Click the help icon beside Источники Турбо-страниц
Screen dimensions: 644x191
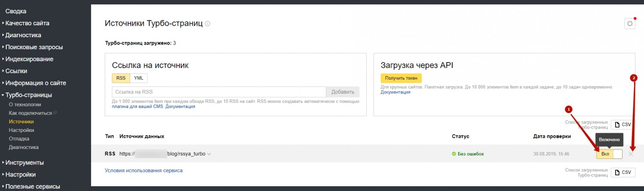(208, 24)
